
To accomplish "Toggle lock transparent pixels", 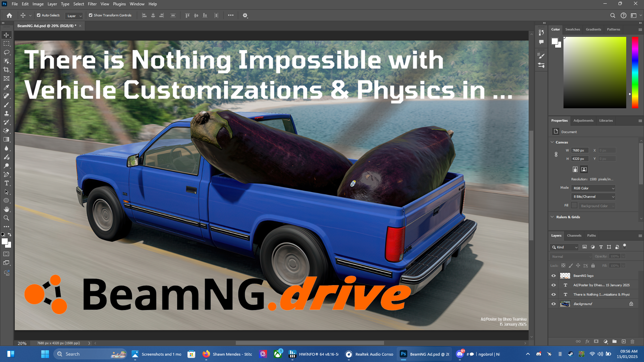I will [563, 265].
